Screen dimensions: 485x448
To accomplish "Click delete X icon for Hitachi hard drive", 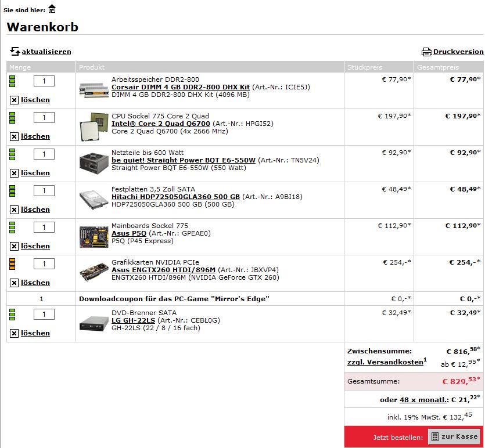I will coord(14,210).
